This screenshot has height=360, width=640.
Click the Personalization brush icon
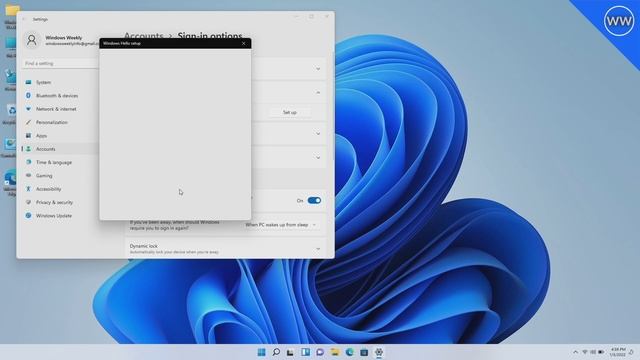click(28, 122)
